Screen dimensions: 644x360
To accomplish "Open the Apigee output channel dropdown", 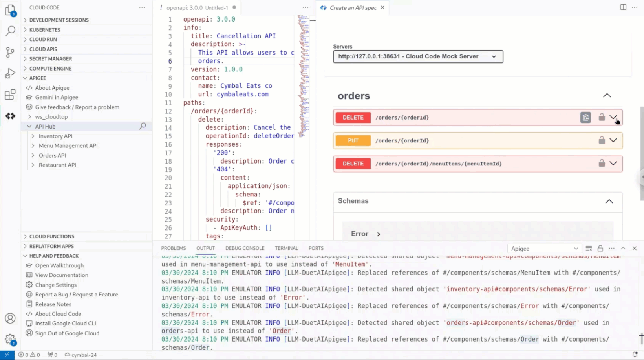I will (x=544, y=249).
